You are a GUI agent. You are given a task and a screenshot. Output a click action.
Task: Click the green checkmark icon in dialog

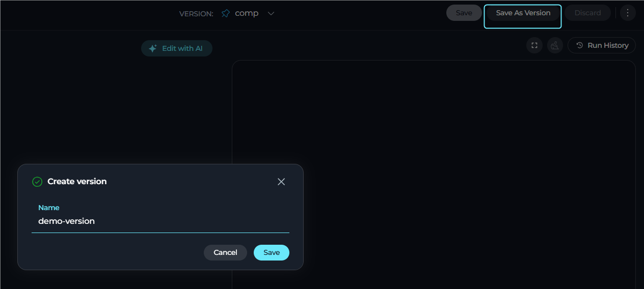coord(37,182)
